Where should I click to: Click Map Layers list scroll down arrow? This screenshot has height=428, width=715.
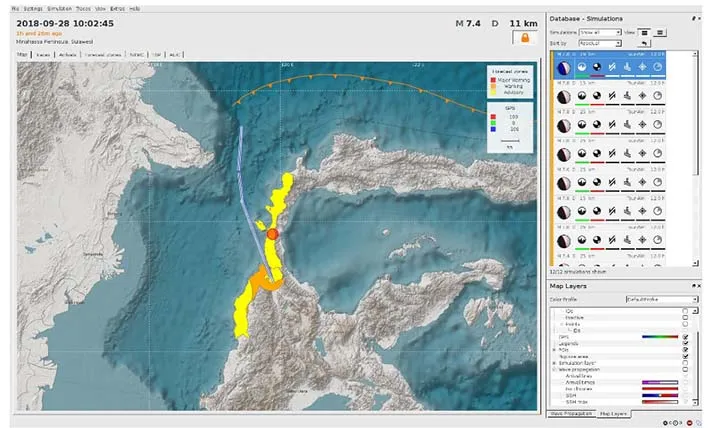point(695,402)
